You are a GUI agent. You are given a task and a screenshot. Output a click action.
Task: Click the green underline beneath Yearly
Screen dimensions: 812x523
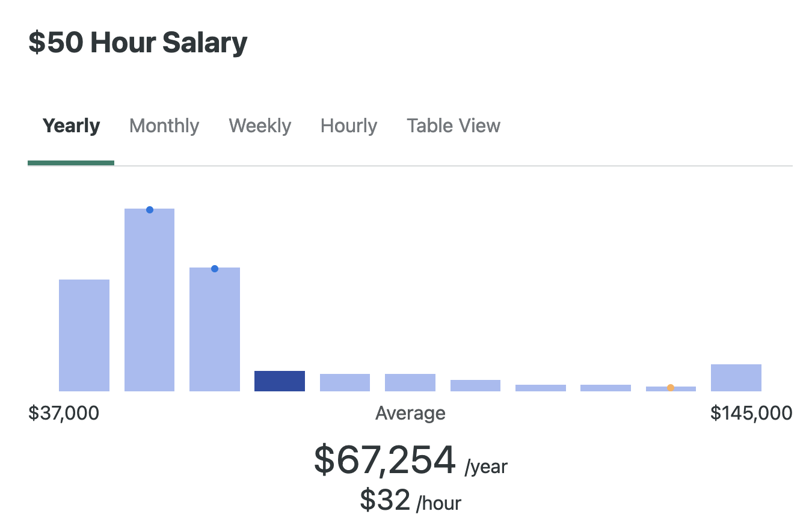70,162
